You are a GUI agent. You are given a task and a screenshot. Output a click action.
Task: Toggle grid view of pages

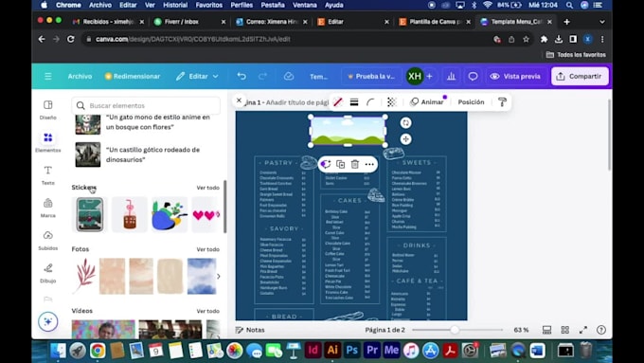[565, 330]
